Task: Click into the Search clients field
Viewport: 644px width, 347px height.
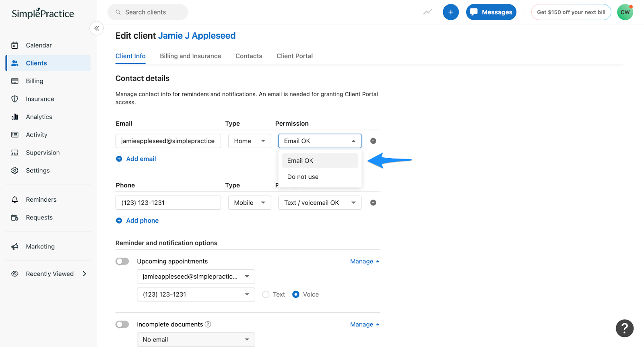Action: tap(148, 12)
